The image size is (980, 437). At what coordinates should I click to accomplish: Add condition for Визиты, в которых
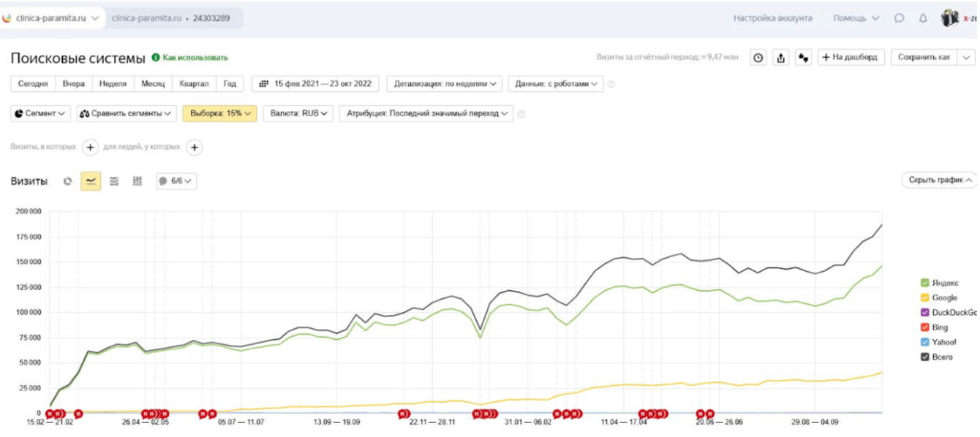point(90,148)
